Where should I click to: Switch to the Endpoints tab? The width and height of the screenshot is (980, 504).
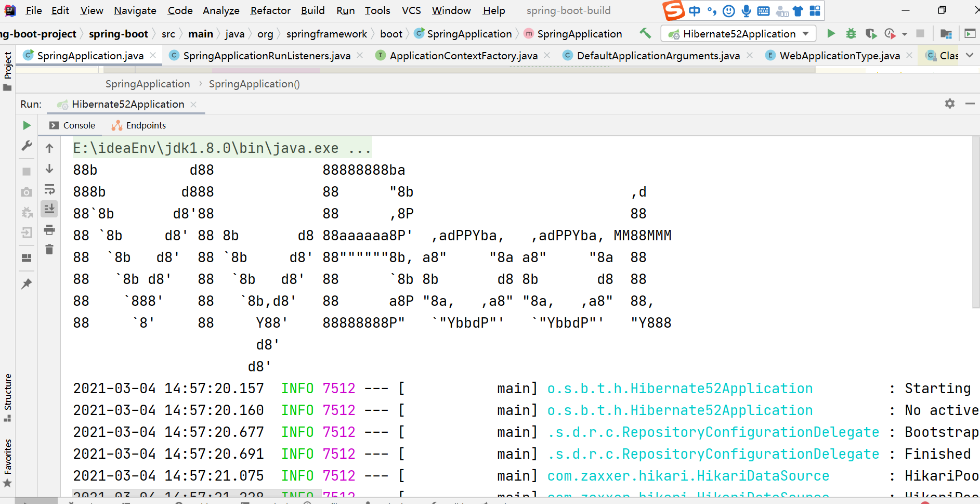tap(139, 125)
